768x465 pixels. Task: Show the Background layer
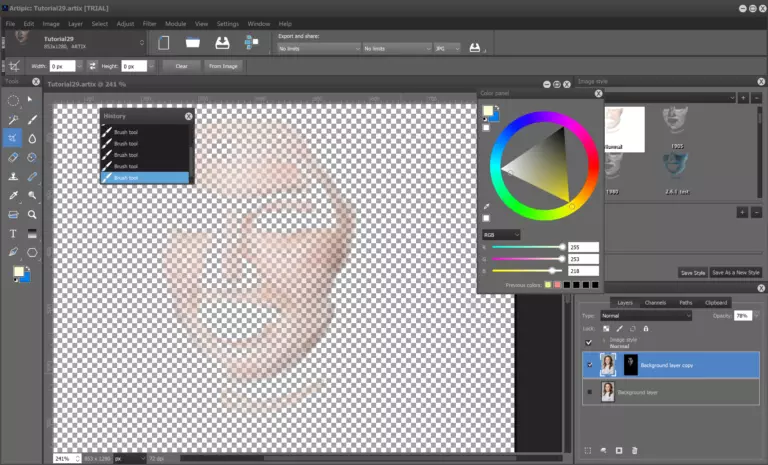tap(590, 392)
